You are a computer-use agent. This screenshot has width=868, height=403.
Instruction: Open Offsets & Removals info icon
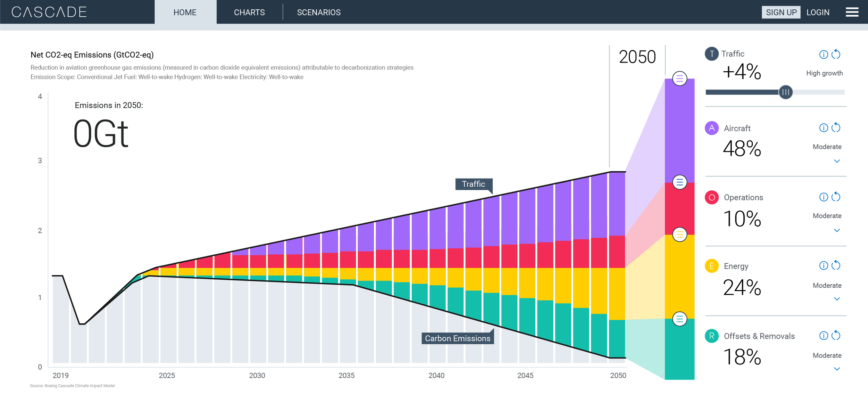(823, 336)
